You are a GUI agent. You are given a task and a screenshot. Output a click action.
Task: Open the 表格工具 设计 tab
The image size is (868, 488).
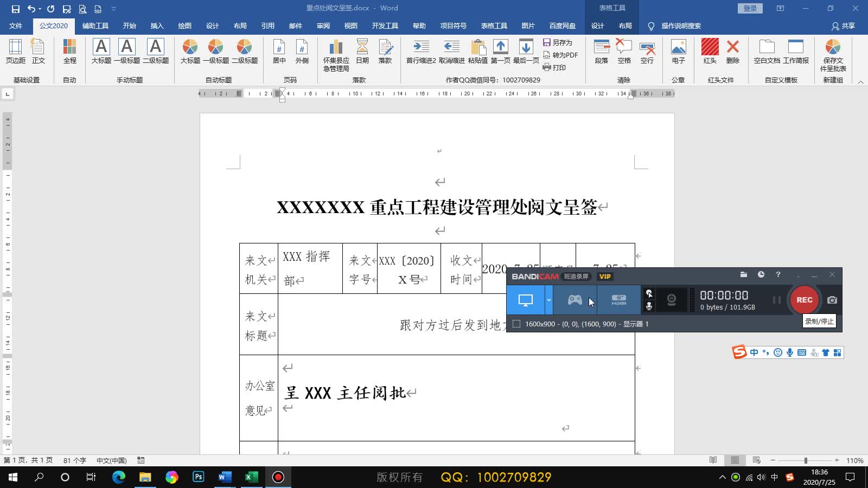pos(597,25)
